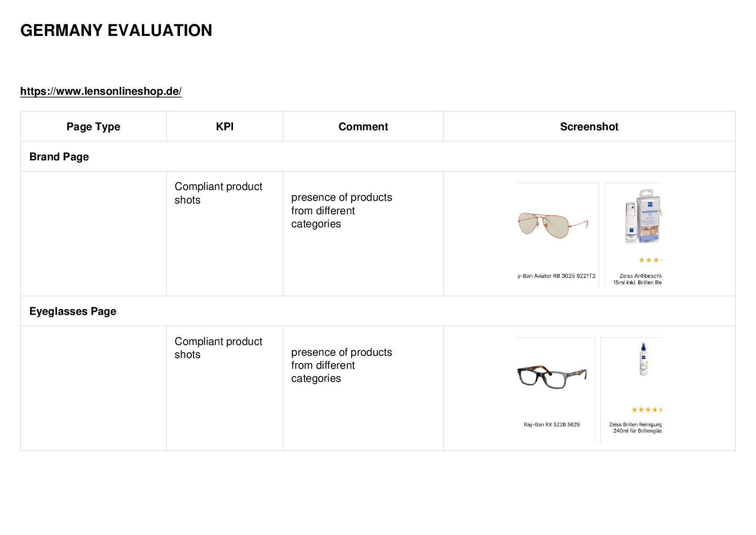
Task: Click the Page Type column header
Action: coord(93,127)
